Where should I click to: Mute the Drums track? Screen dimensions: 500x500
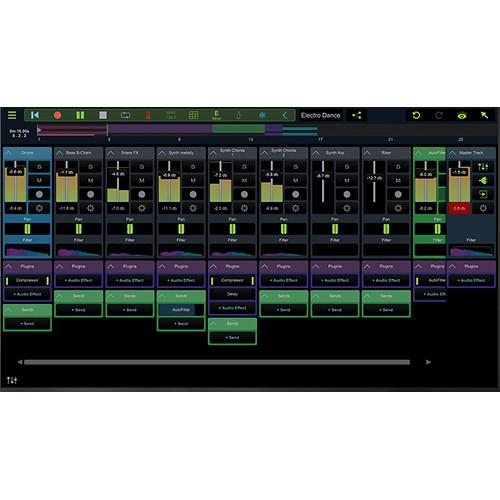pyautogui.click(x=39, y=180)
